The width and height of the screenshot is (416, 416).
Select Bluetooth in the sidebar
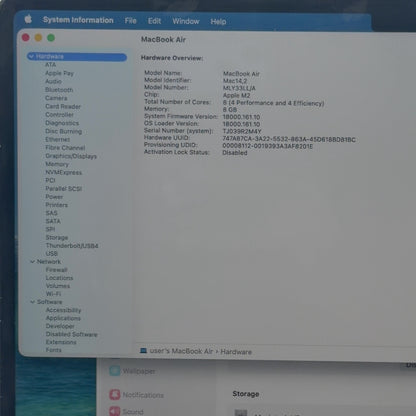pos(59,90)
